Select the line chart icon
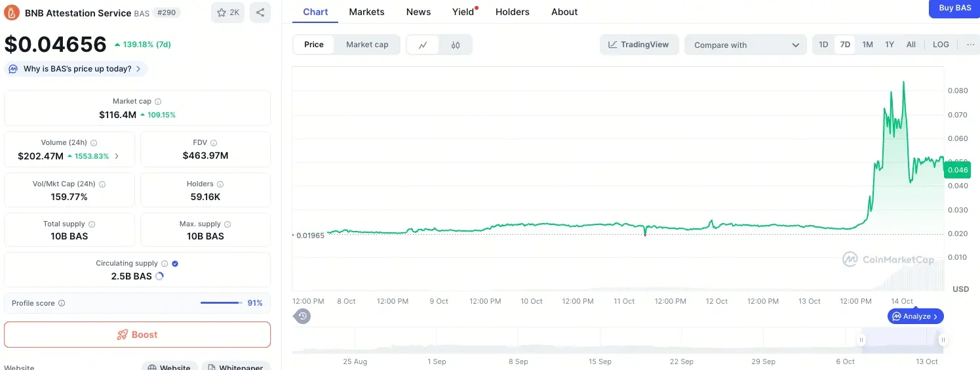The width and height of the screenshot is (980, 370). point(423,45)
